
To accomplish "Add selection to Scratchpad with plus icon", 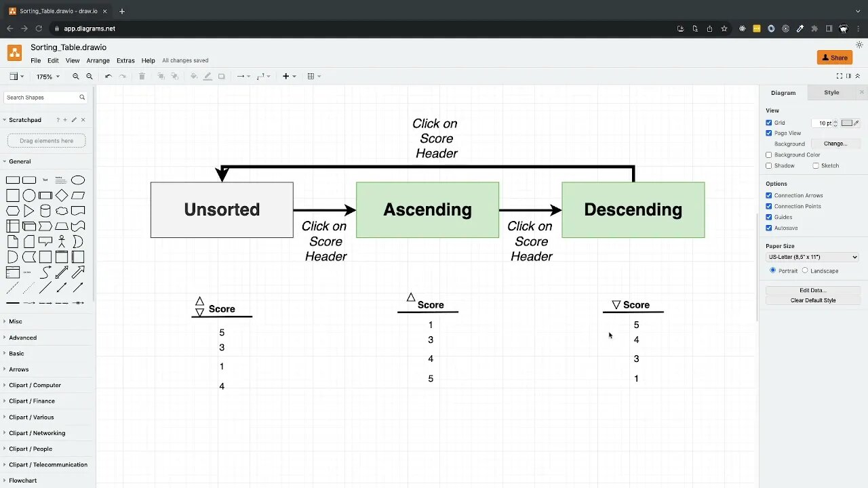I will point(65,120).
